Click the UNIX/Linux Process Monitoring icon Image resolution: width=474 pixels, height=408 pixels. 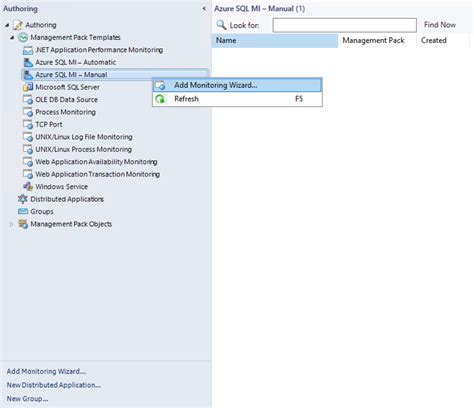[28, 149]
